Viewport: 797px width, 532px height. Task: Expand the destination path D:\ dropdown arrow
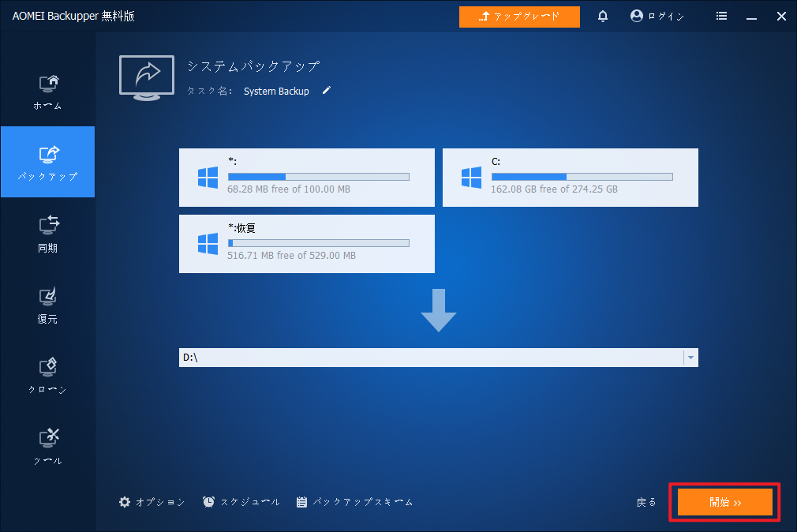690,358
